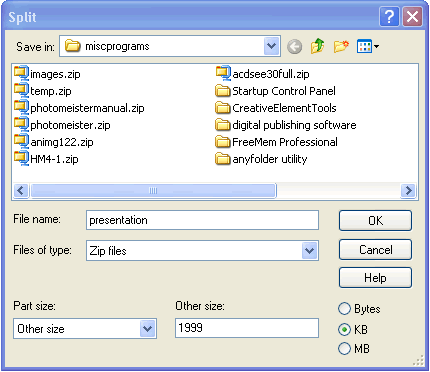Expand the Save in miscprograms dropdown
This screenshot has height=372, width=430.
272,46
